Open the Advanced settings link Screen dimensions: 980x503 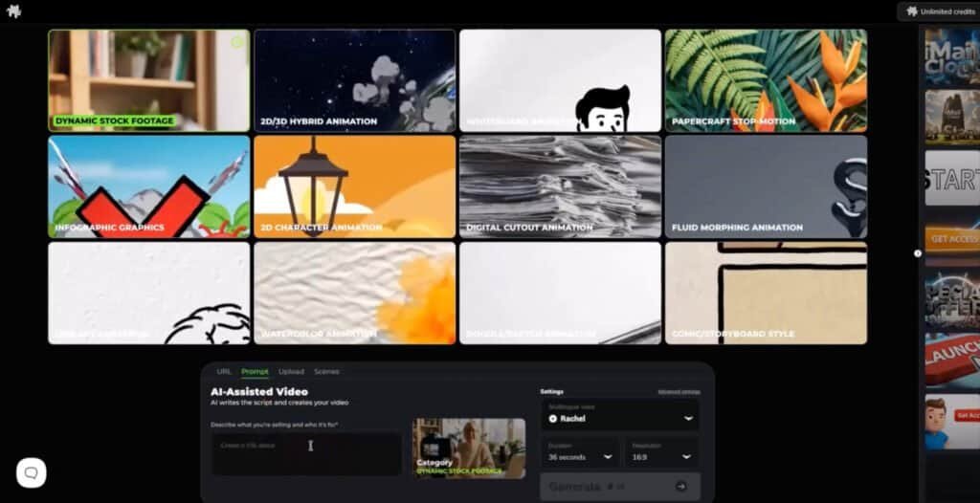point(679,392)
